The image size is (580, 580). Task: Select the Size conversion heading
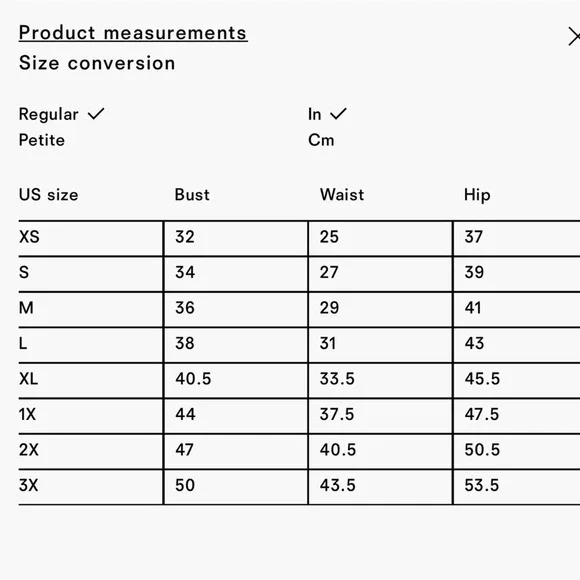pos(97,63)
